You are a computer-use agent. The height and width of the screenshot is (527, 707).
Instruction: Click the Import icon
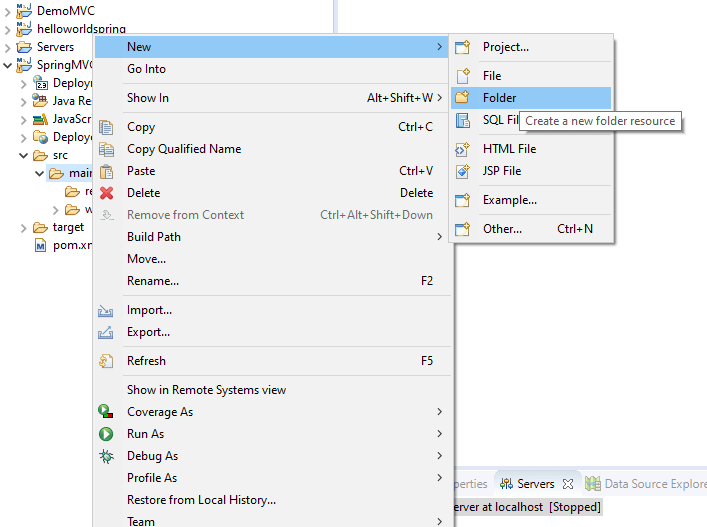pyautogui.click(x=106, y=311)
